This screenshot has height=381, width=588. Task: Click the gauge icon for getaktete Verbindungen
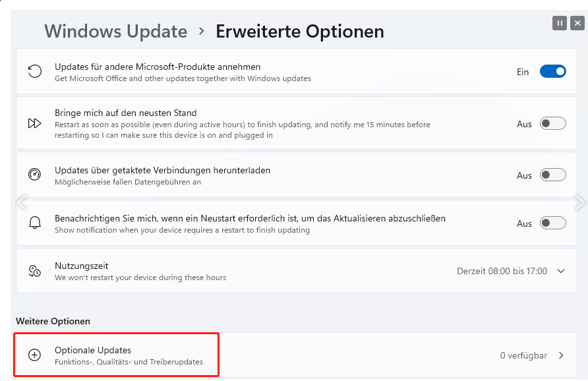[x=35, y=175]
